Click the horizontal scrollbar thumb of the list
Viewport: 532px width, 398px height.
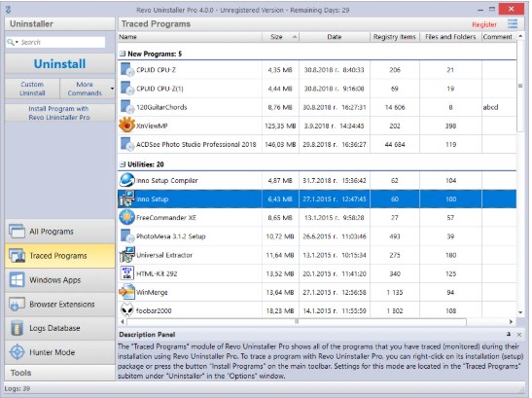[297, 321]
